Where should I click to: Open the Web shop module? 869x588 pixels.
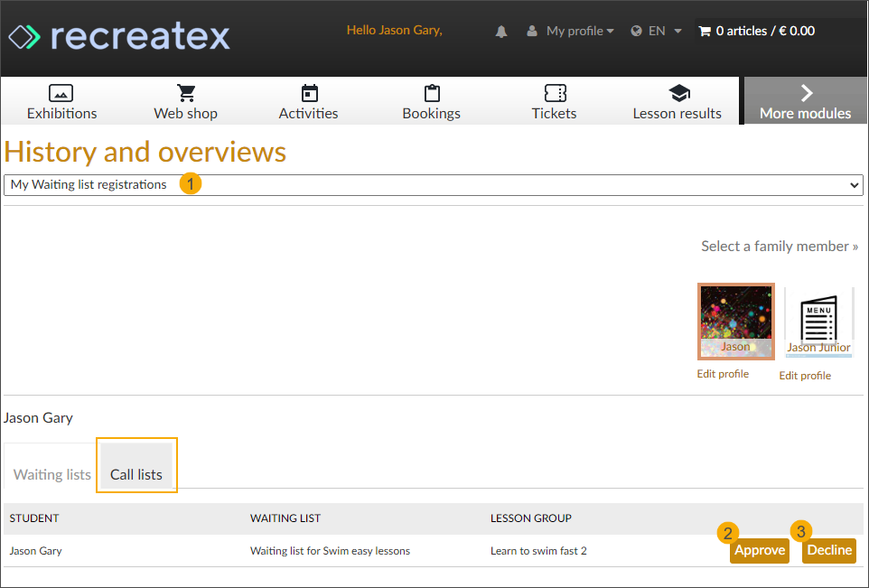[x=185, y=100]
